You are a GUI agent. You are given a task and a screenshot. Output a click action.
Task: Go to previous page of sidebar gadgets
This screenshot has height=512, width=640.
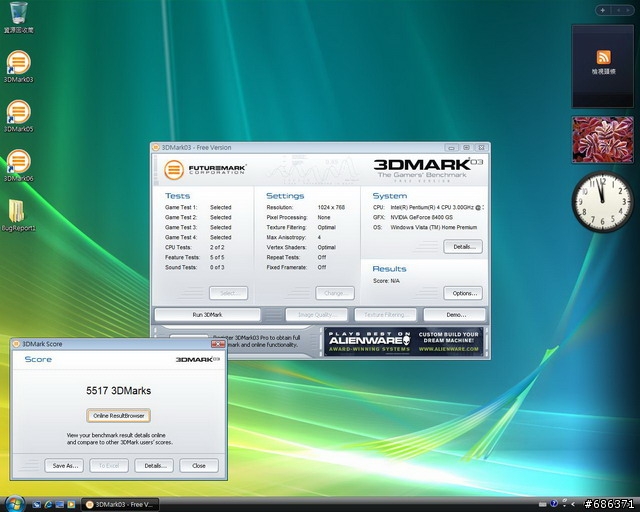[619, 10]
